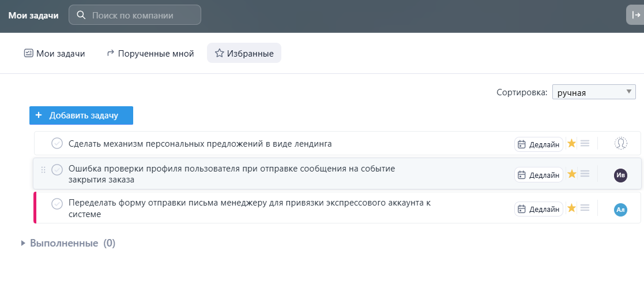Focus the Поиск по компании search field
The width and height of the screenshot is (644, 291).
click(135, 15)
